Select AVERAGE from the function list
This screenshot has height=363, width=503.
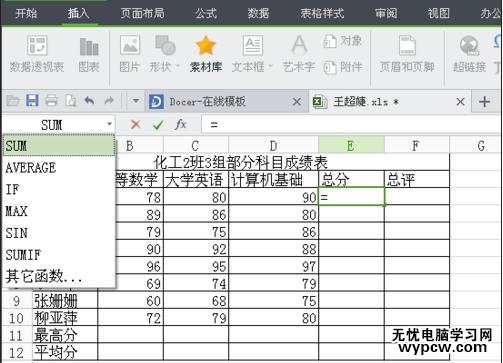[59, 168]
